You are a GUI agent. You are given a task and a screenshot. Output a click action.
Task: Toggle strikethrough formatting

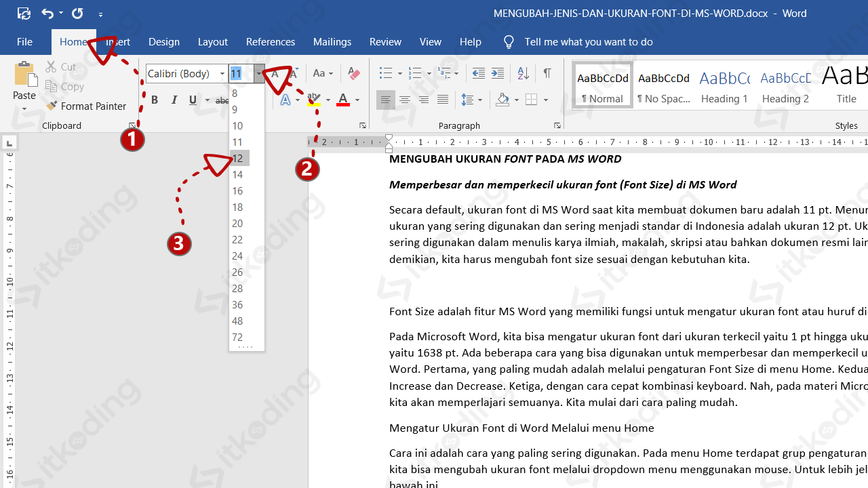[222, 100]
